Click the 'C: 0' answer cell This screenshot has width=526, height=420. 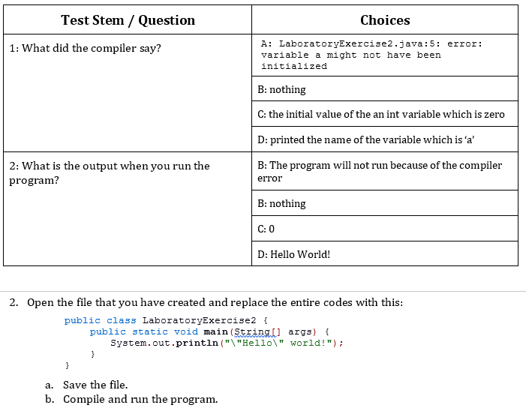(x=385, y=229)
